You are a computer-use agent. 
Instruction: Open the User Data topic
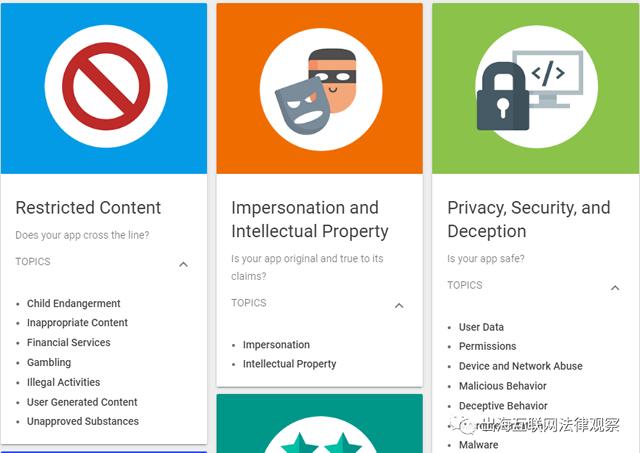click(481, 327)
